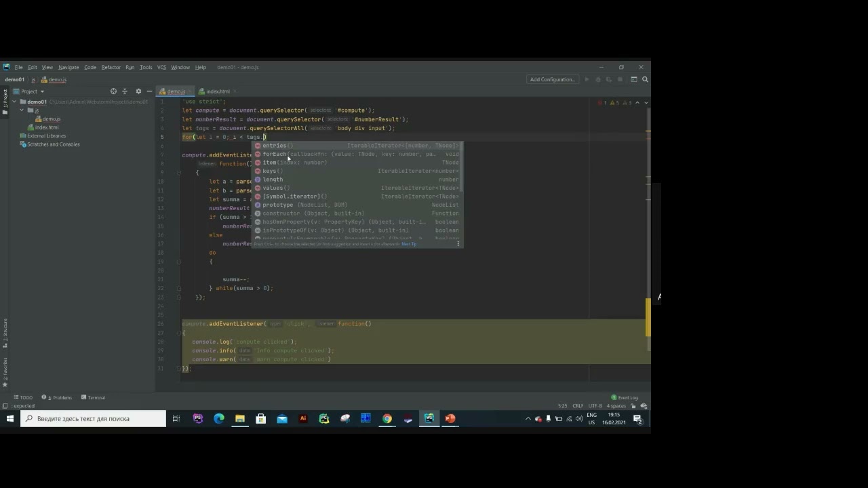Screen dimensions: 868x488
Task: Open completion popup options dots
Action: click(x=458, y=244)
